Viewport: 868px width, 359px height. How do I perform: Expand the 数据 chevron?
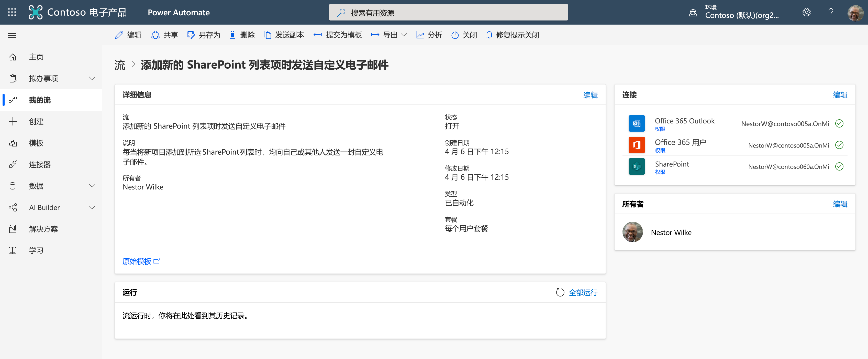point(92,186)
